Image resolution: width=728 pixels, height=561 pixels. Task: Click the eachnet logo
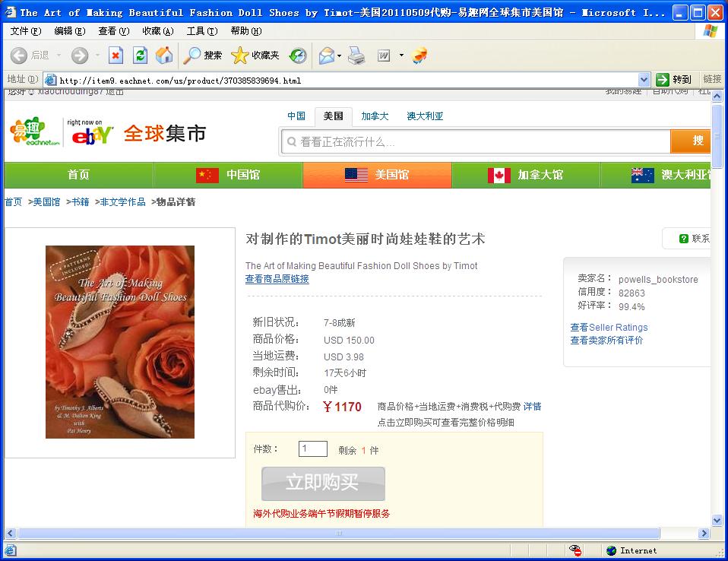coord(34,132)
